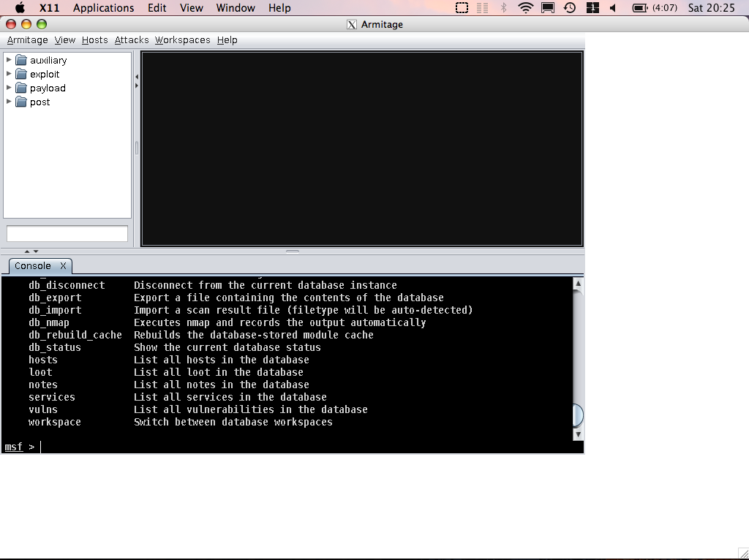Click the loot command text
749x560 pixels.
pos(40,372)
